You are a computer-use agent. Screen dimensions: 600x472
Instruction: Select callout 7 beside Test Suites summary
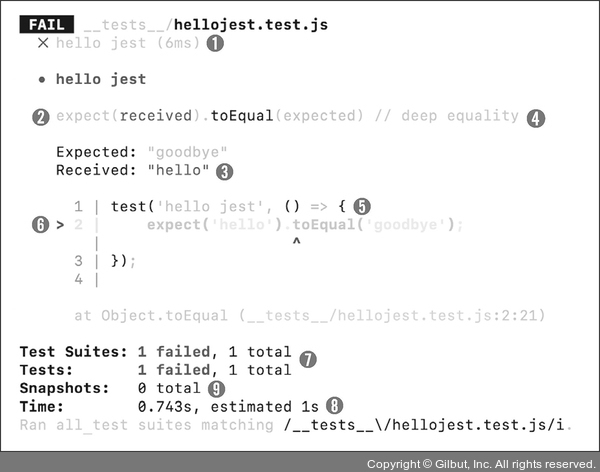pyautogui.click(x=308, y=357)
